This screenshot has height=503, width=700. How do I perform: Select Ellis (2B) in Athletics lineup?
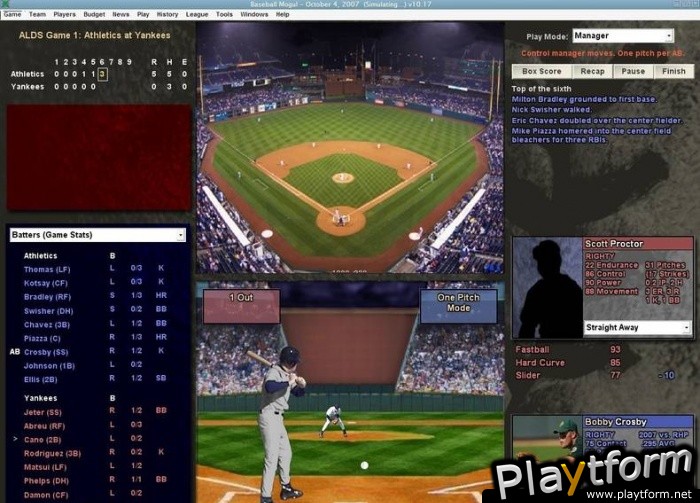41,379
